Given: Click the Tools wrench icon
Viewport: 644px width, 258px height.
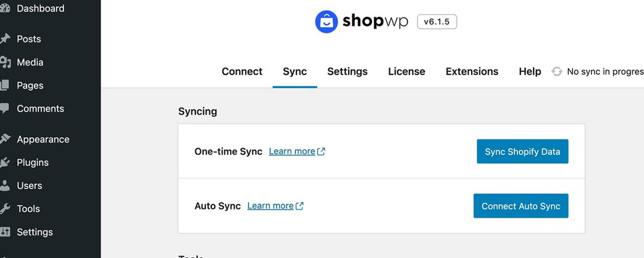Looking at the screenshot, I should (x=5, y=209).
